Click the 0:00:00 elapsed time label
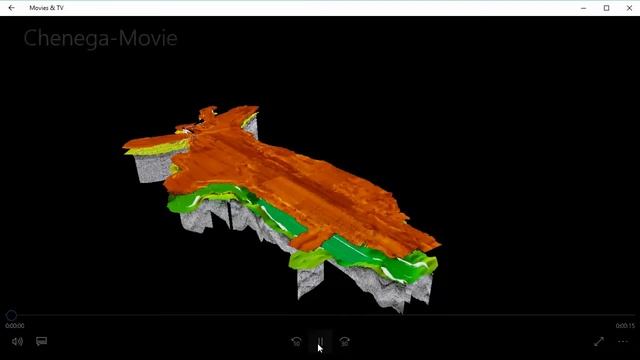 pos(15,326)
